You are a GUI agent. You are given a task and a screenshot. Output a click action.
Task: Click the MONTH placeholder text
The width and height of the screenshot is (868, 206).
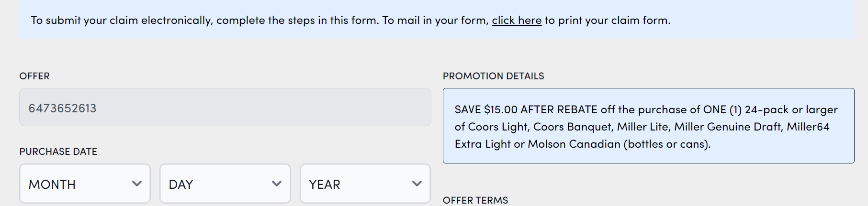(x=52, y=184)
